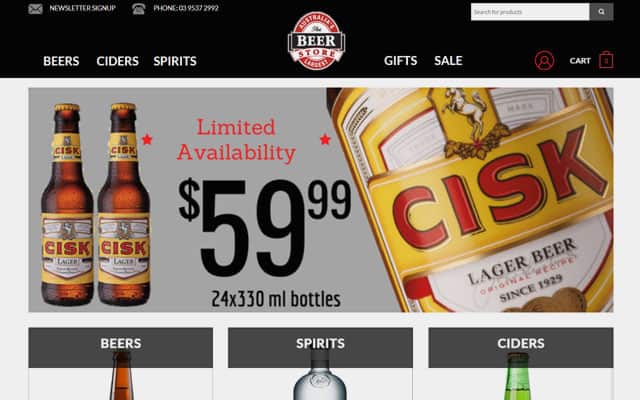Open the Beers menu item
This screenshot has width=640, height=400.
pos(61,61)
